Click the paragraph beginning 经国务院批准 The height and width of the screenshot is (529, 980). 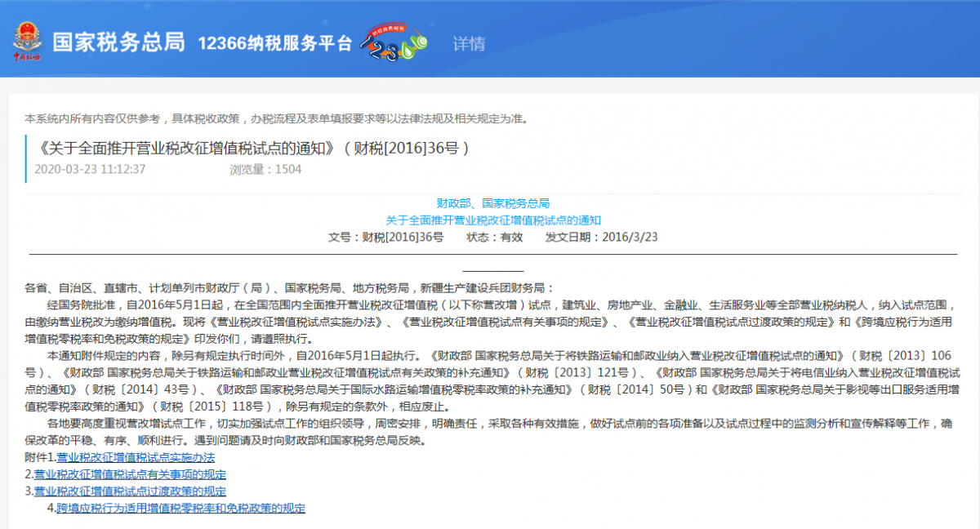(x=490, y=305)
